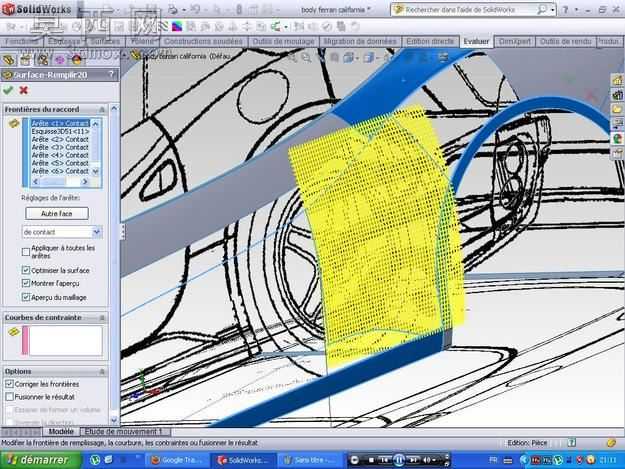This screenshot has width=625, height=469.
Task: Click the check/import diagnostics icon in Evaluate toolbar
Action: [327, 27]
